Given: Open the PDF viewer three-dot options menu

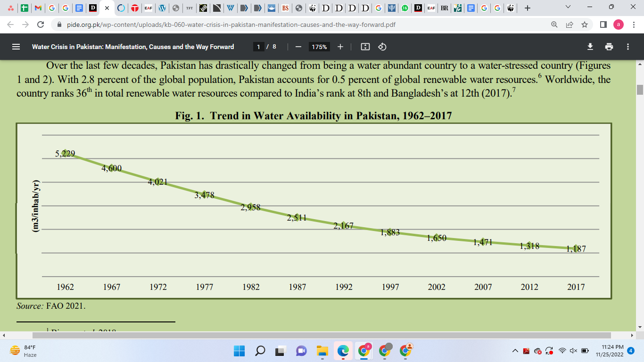Looking at the screenshot, I should point(627,47).
